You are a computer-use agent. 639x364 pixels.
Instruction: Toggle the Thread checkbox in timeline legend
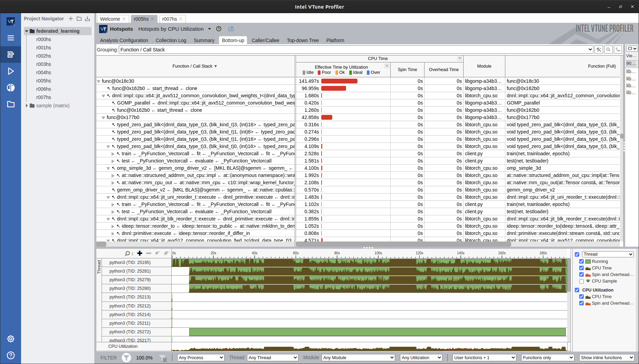(x=577, y=254)
